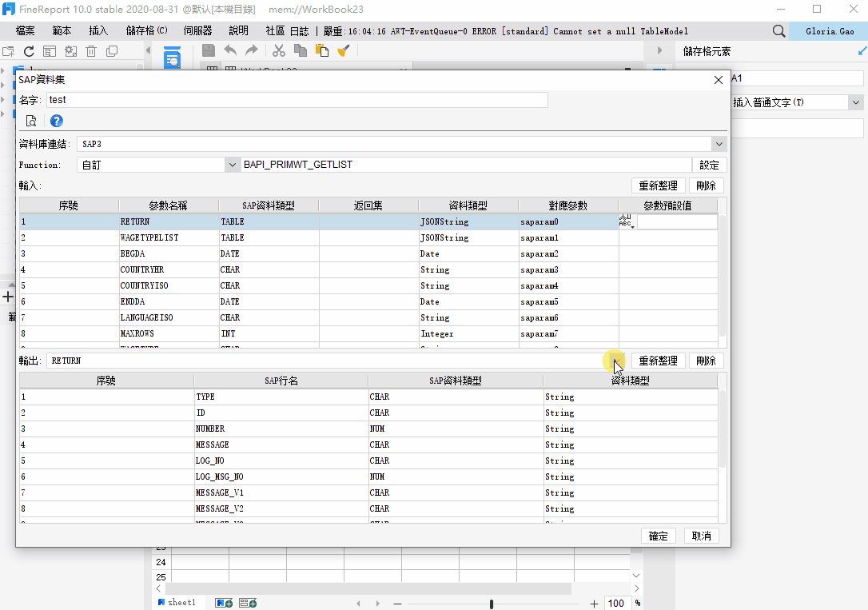Click the 確定 button to confirm
868x610 pixels.
(x=659, y=536)
